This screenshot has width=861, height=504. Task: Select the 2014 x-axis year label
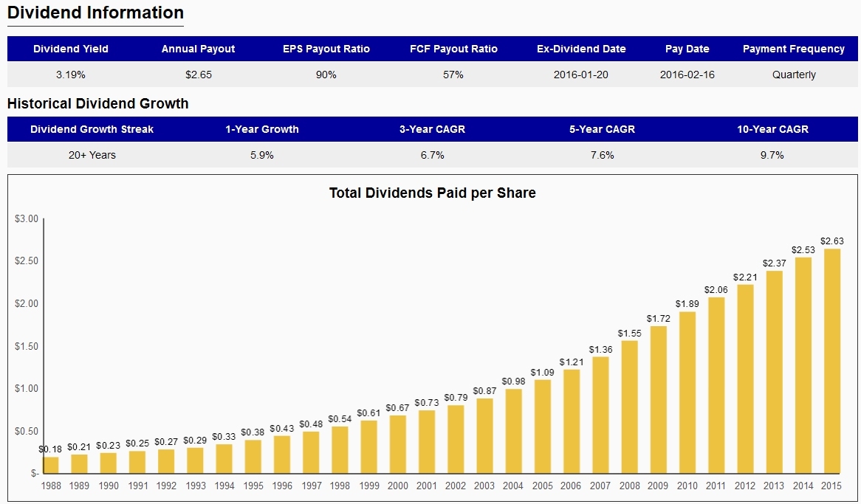coord(803,486)
